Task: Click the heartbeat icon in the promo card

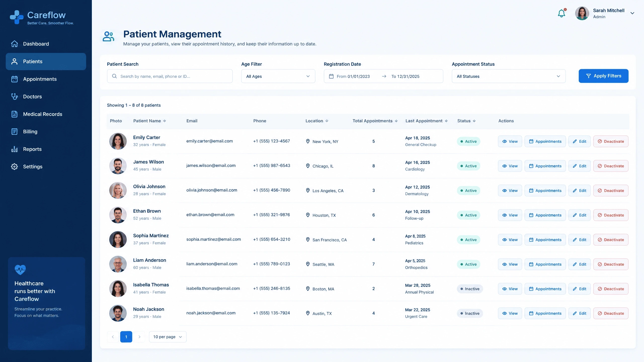Action: tap(20, 270)
